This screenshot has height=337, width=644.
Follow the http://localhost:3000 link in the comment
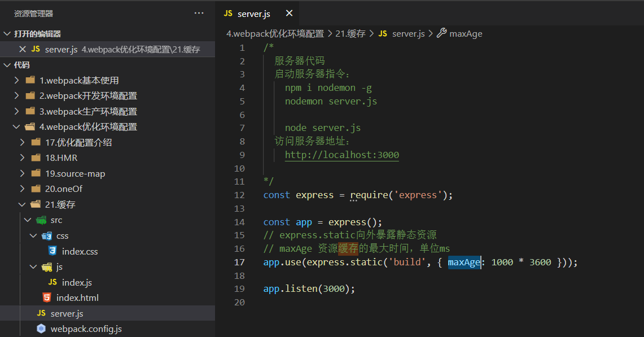(x=342, y=155)
